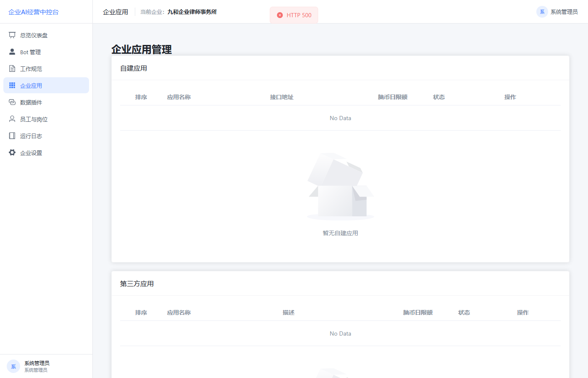Click 接口地址 column header

pos(281,97)
